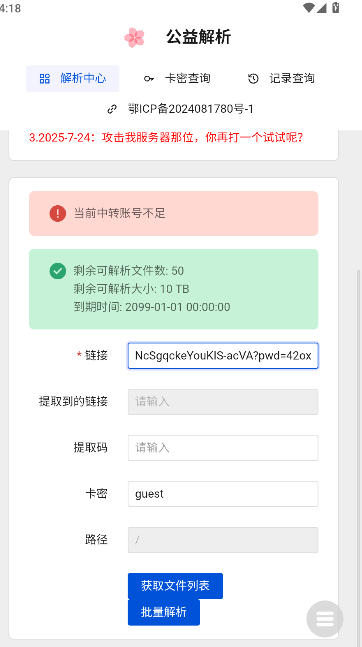Screen dimensions: 362x647
Task: Click the greyed-out 路径 field
Action: 223,540
